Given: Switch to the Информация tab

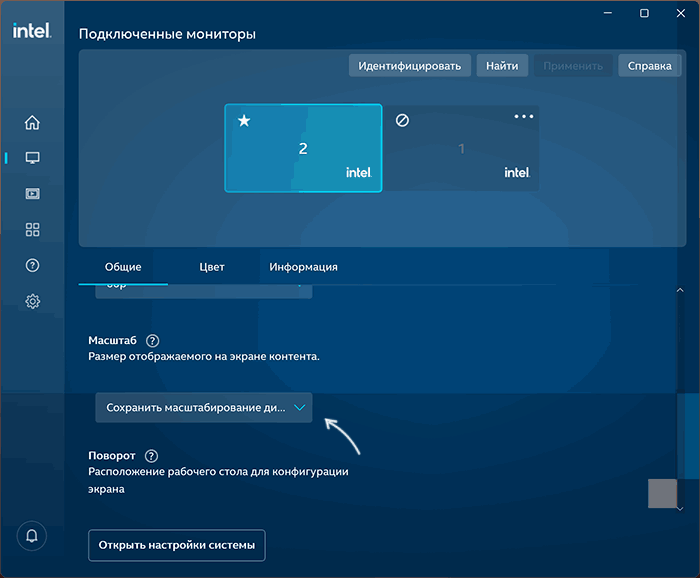Looking at the screenshot, I should coord(303,267).
